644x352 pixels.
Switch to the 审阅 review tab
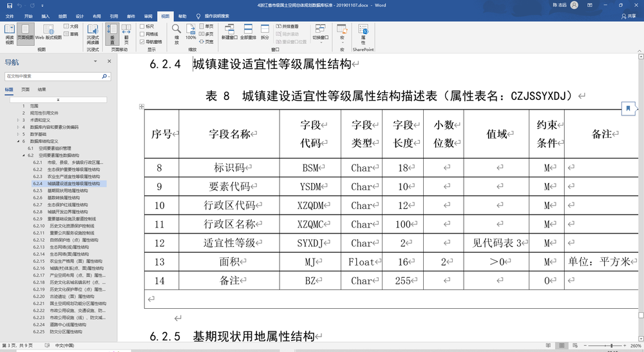point(148,17)
